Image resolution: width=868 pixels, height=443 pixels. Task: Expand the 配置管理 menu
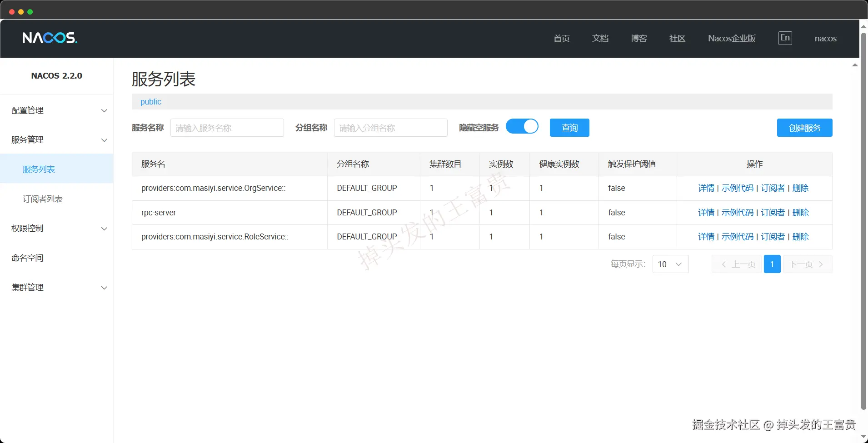coord(57,110)
